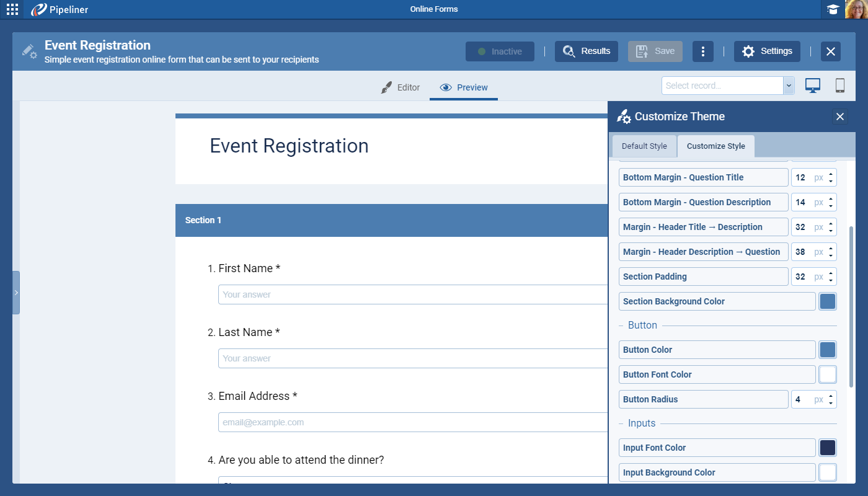Click the graduation cap help icon
868x496 pixels.
[x=833, y=9]
